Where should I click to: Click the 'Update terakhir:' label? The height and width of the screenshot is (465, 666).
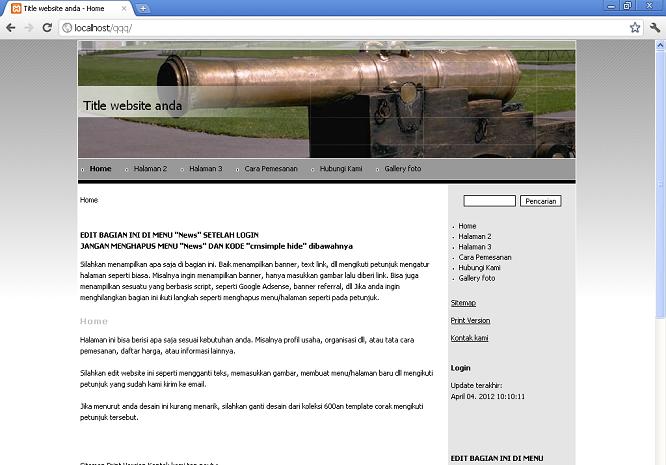(x=476, y=386)
